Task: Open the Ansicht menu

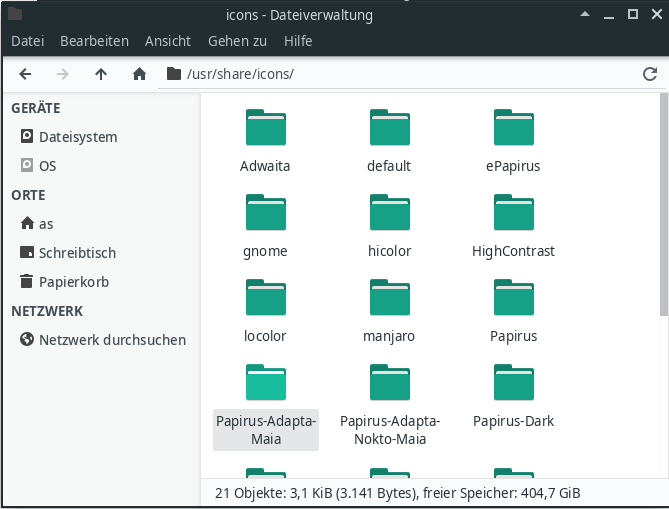Action: click(168, 41)
